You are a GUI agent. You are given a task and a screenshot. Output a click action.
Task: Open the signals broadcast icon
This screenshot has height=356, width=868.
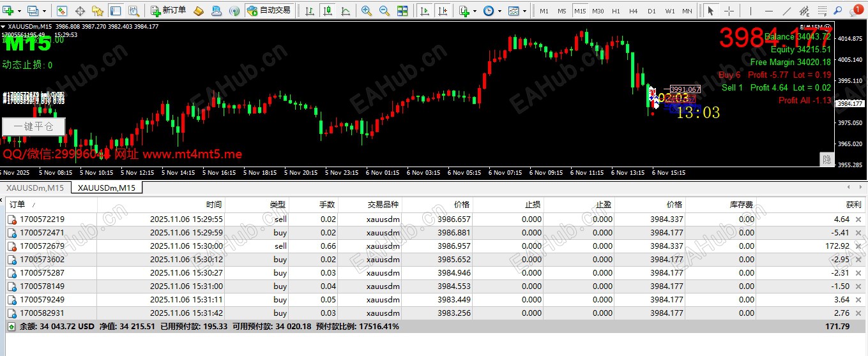[234, 11]
